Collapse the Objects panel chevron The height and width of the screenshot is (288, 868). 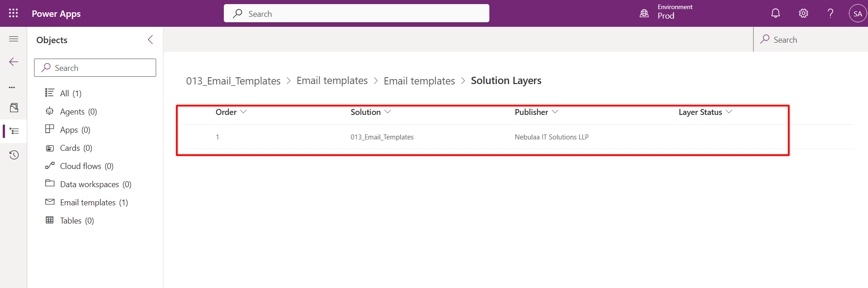pyautogui.click(x=150, y=40)
